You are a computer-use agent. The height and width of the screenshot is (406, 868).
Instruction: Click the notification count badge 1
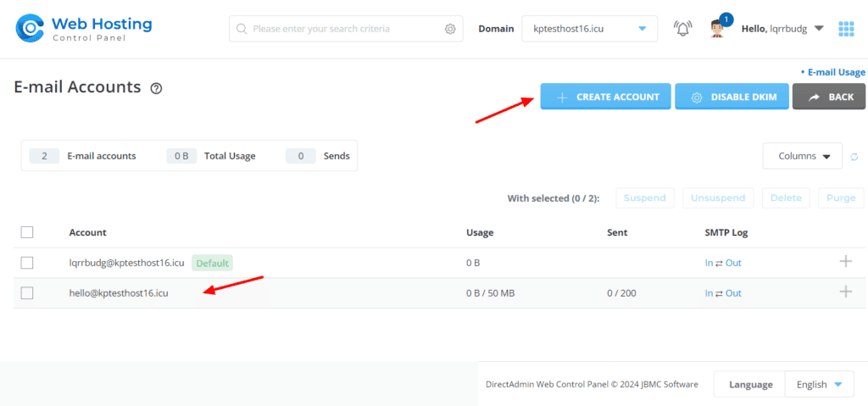[726, 20]
